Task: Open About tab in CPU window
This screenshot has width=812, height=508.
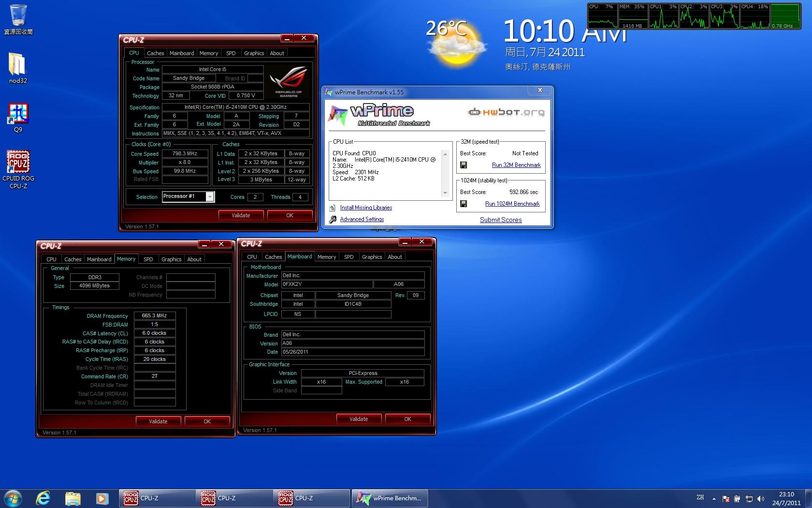Action: [x=277, y=53]
